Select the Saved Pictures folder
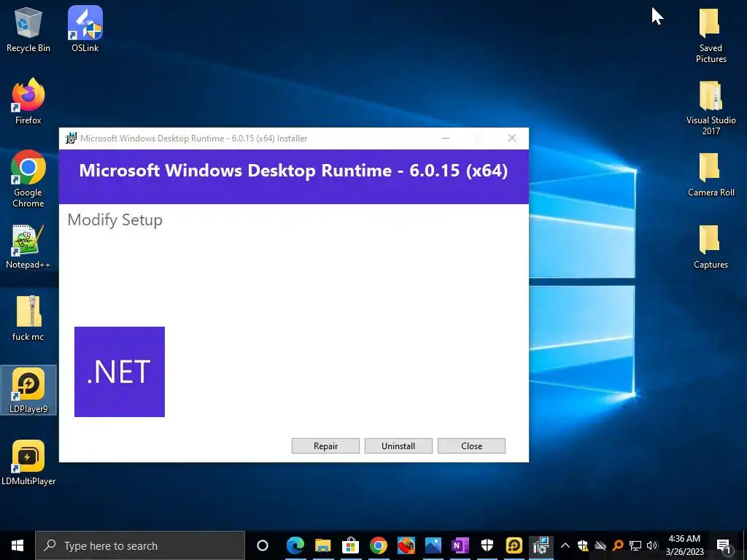Viewport: 747px width, 560px height. (x=711, y=35)
